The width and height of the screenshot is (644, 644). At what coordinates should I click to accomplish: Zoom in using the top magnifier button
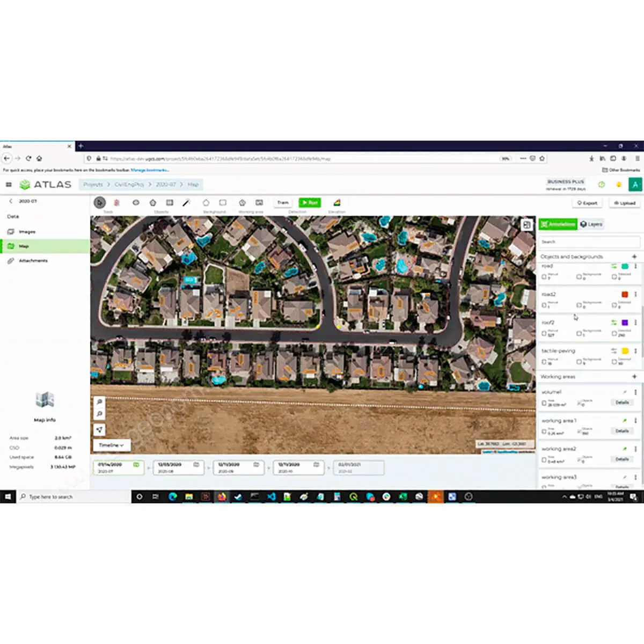[99, 401]
